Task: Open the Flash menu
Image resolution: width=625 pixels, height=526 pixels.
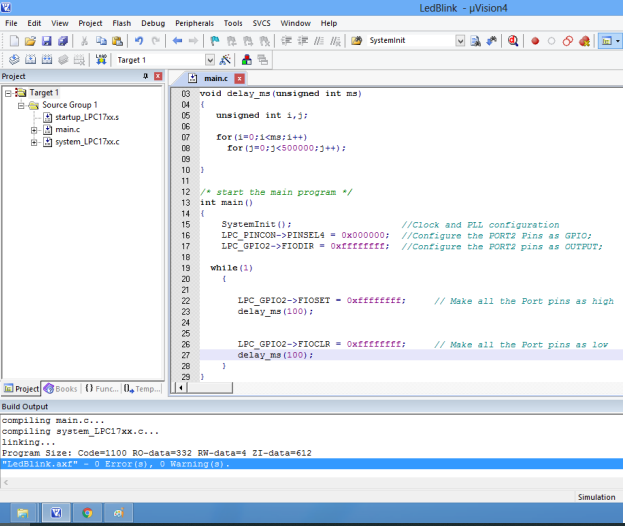Action: pyautogui.click(x=121, y=22)
